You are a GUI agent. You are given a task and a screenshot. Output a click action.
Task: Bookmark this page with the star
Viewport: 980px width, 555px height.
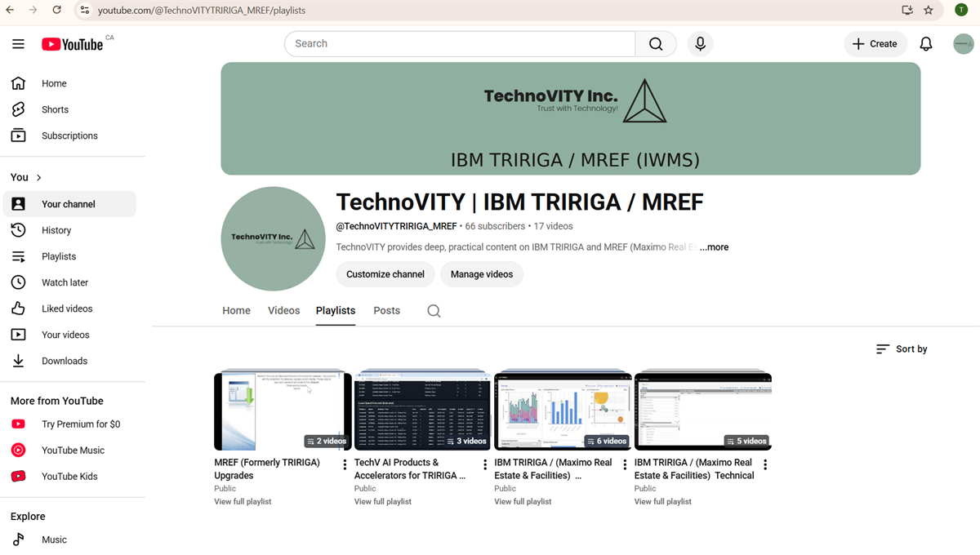[929, 11]
